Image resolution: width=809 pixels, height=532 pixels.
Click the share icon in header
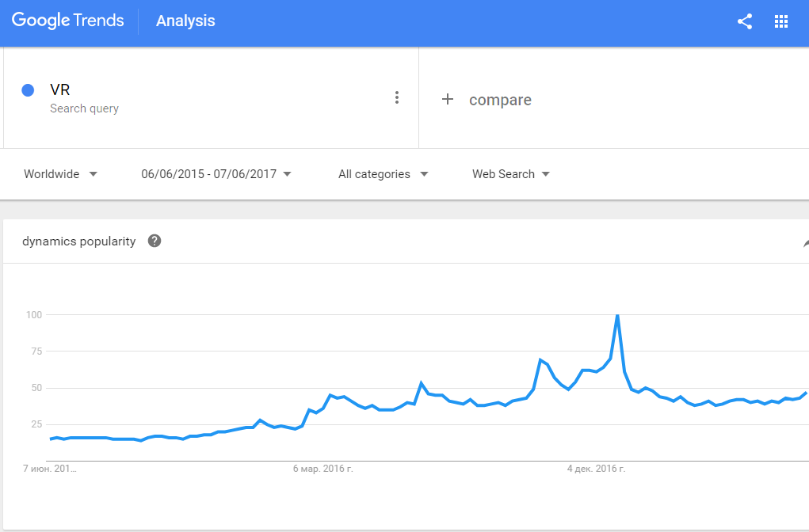click(x=745, y=21)
